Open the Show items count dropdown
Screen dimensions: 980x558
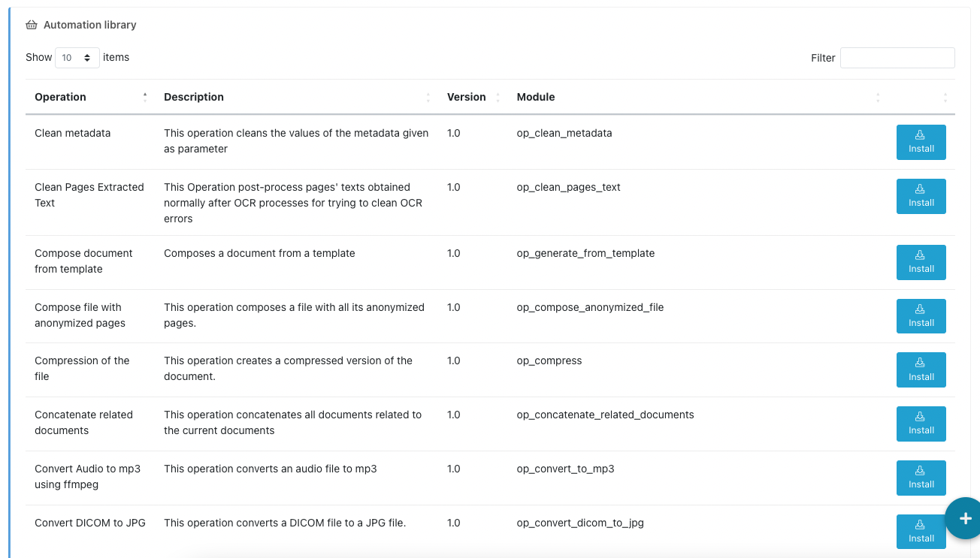(77, 57)
